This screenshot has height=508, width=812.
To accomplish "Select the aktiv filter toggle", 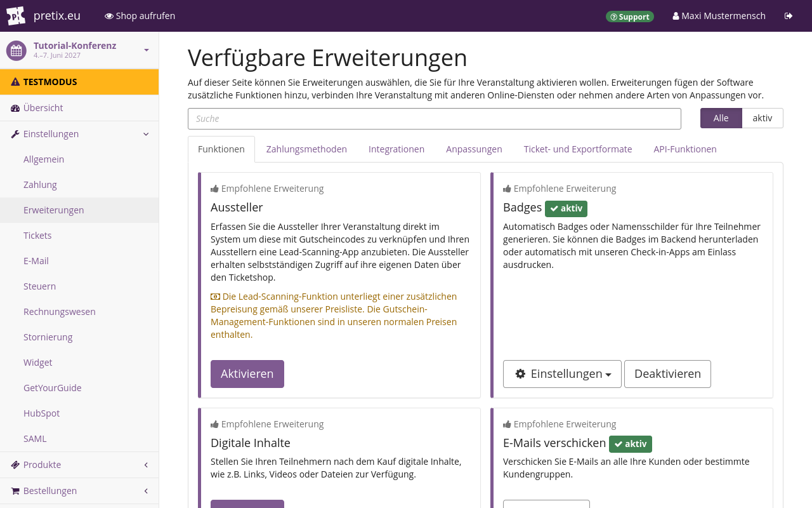I will [763, 118].
